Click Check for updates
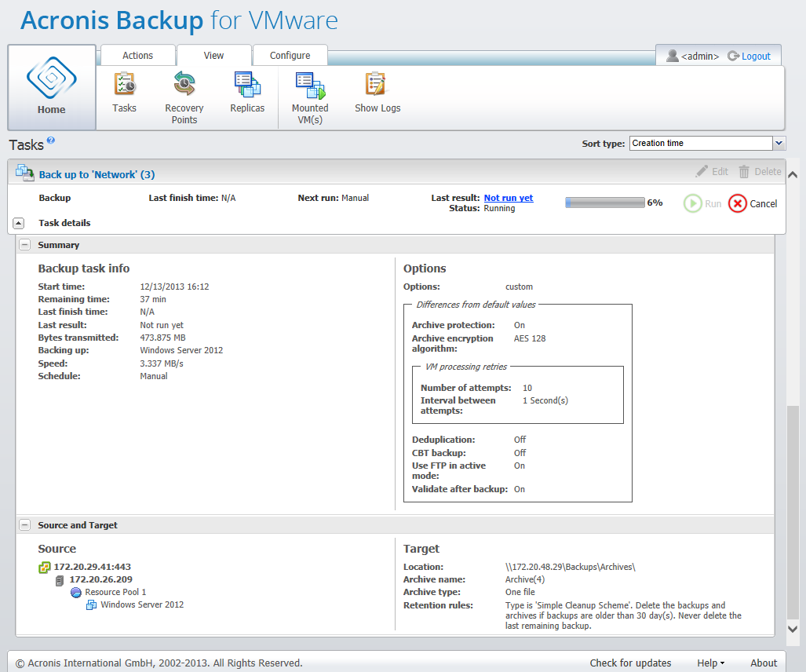Screen dimensions: 806x672 coord(630,663)
